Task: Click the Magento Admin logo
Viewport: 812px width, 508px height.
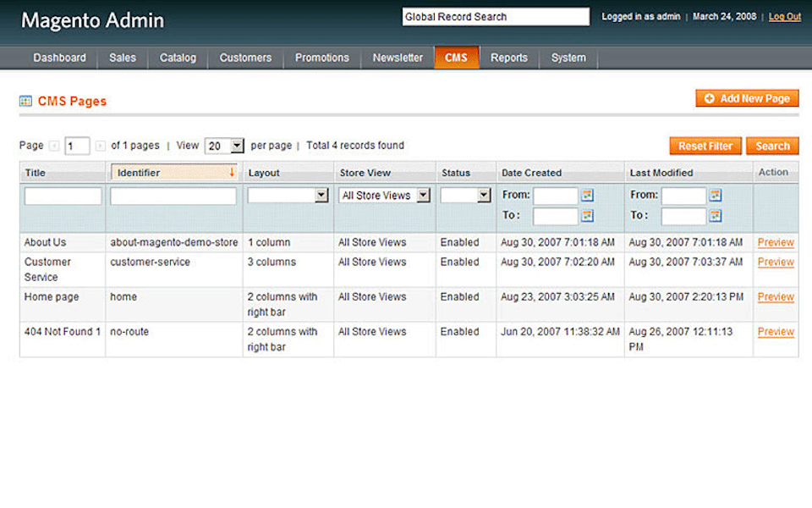Action: click(x=93, y=20)
